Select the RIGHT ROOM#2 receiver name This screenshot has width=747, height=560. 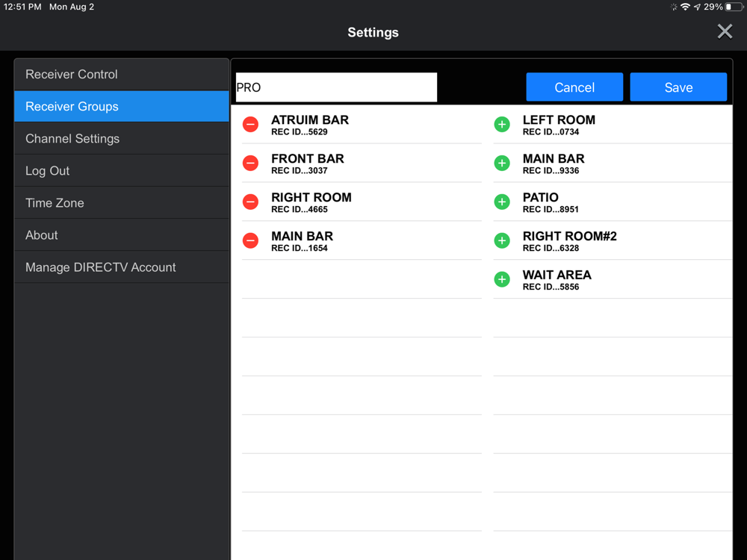pos(570,236)
